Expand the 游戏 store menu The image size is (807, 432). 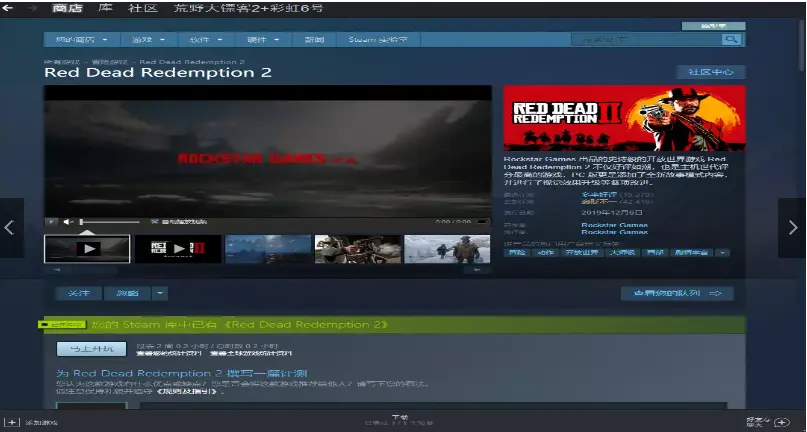[149, 40]
